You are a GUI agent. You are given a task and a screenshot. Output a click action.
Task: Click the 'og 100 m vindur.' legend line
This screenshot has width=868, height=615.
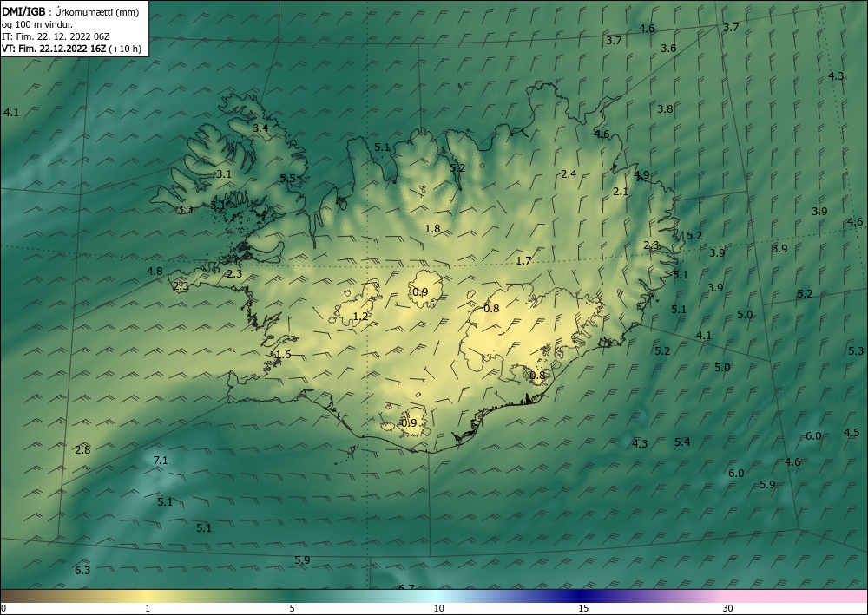click(x=36, y=24)
